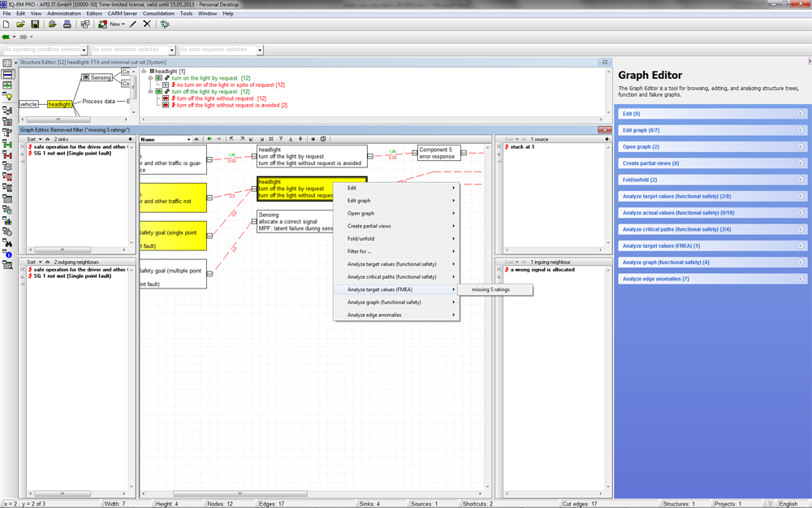The height and width of the screenshot is (508, 812).
Task: Click the English language status bar entry
Action: [788, 504]
